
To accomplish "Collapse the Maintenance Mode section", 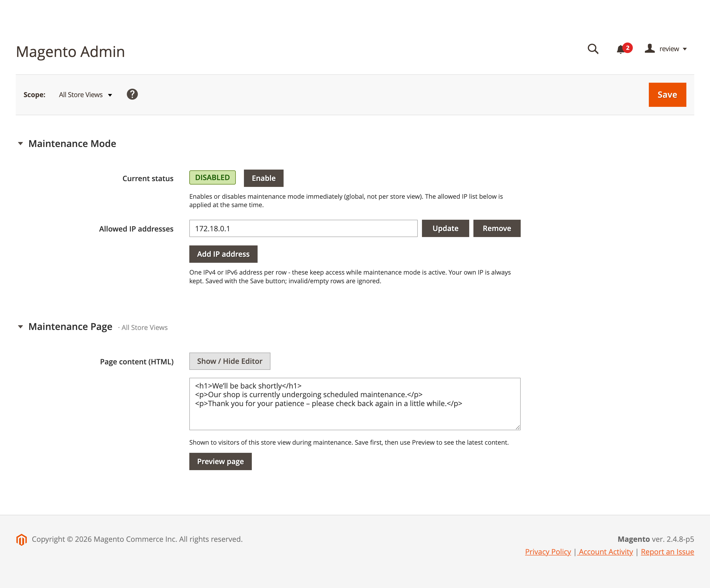I will click(x=67, y=144).
